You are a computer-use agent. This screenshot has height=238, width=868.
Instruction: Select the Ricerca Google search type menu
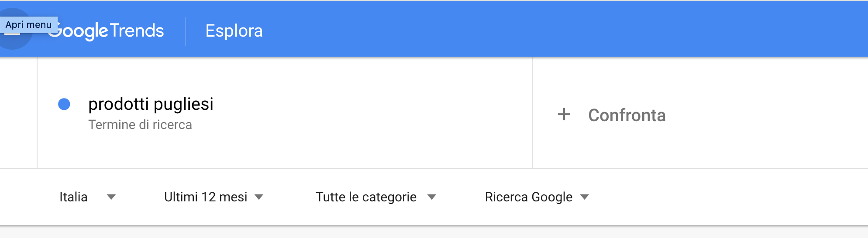537,197
